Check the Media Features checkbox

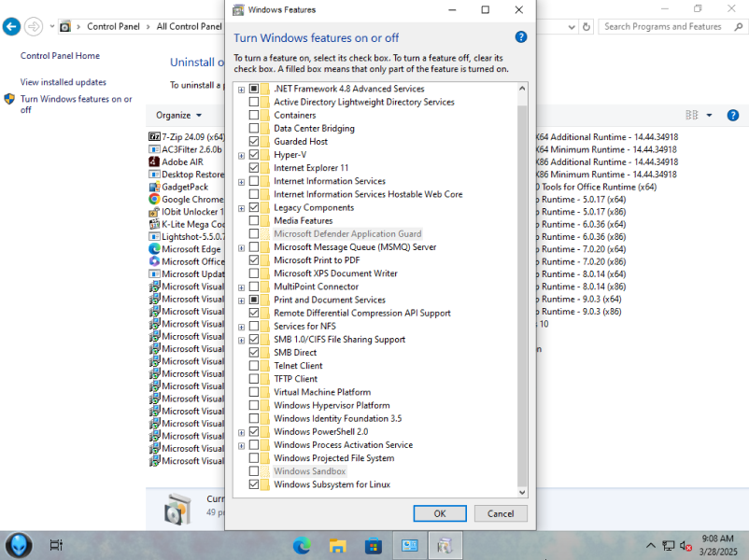click(x=254, y=220)
